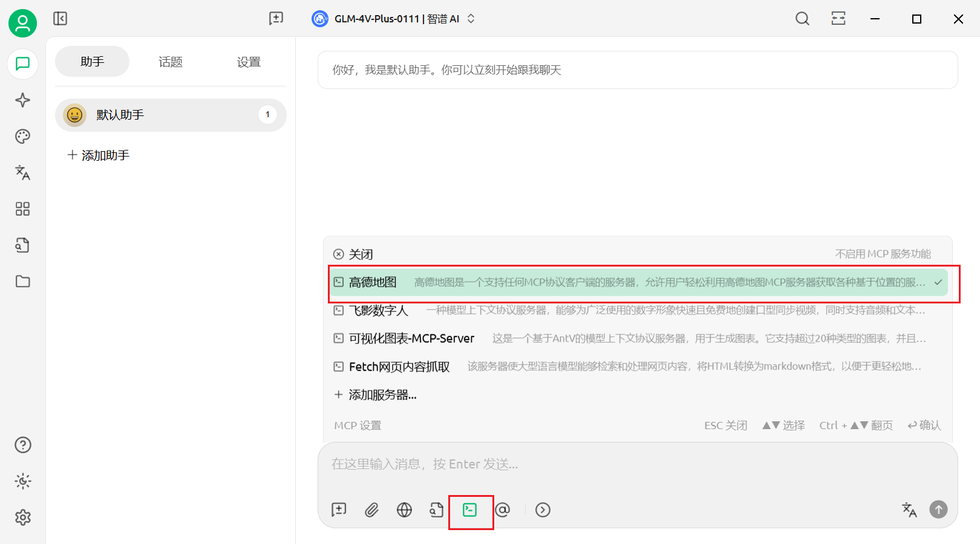
Task: Create a new topic from top bar icon
Action: 276,19
